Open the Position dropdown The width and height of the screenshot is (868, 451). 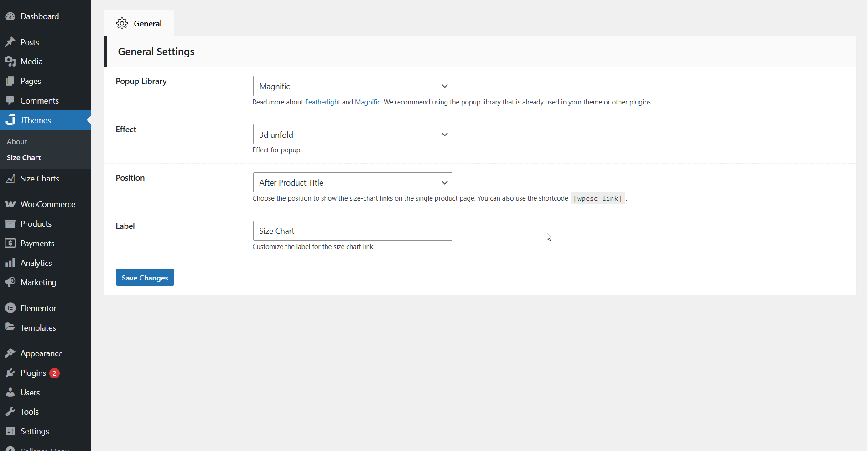(352, 182)
